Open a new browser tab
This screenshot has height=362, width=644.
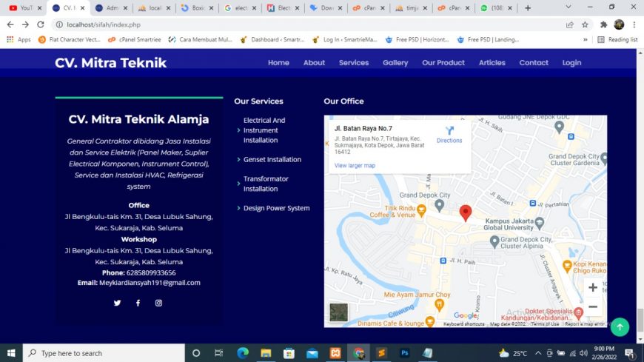(528, 8)
